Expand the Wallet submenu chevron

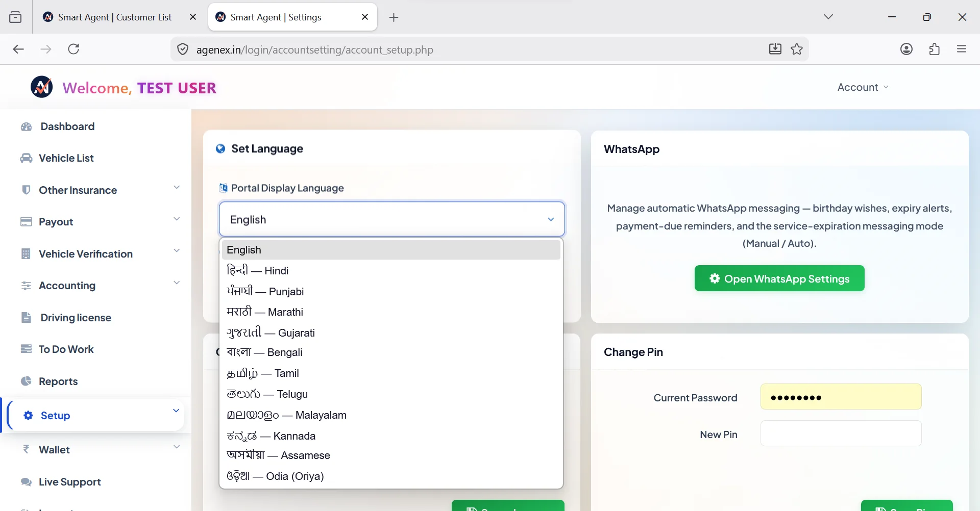pos(177,447)
